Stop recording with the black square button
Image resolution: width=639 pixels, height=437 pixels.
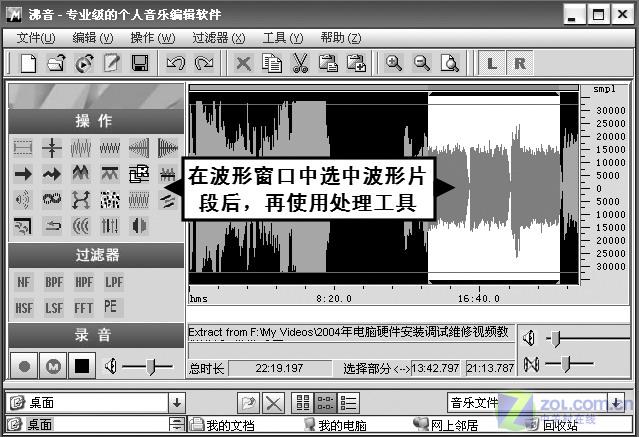[x=82, y=366]
